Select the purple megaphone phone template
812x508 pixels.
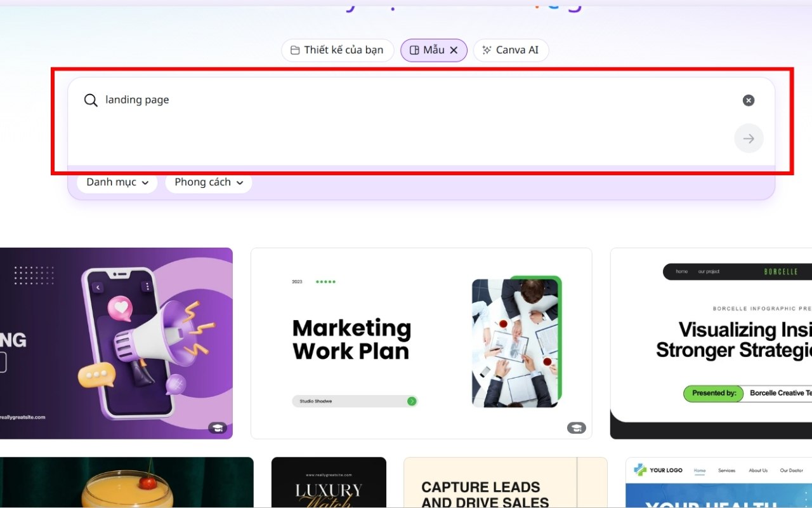117,343
